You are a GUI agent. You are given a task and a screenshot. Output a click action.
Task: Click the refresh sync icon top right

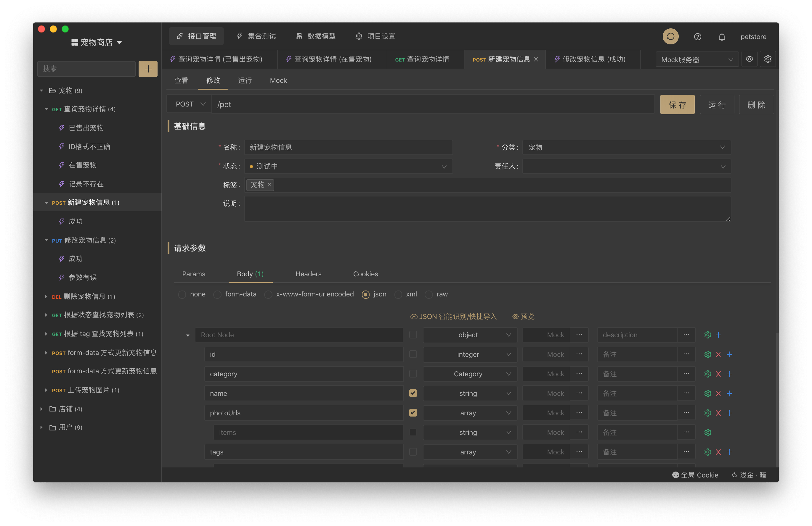click(670, 36)
